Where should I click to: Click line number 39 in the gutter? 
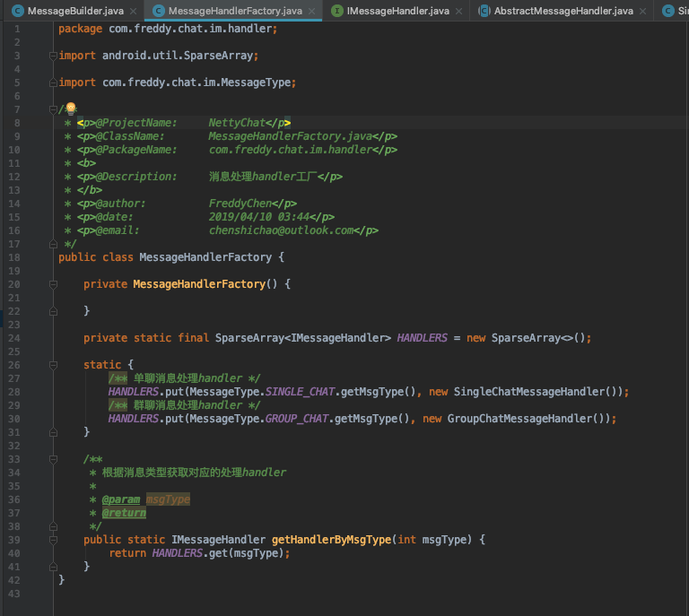14,540
